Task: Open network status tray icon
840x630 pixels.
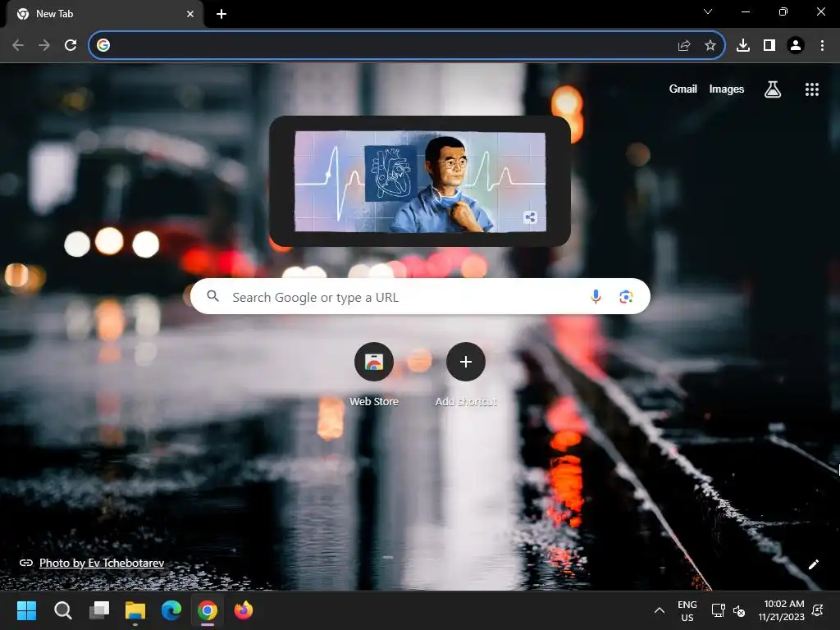Action: [x=718, y=610]
